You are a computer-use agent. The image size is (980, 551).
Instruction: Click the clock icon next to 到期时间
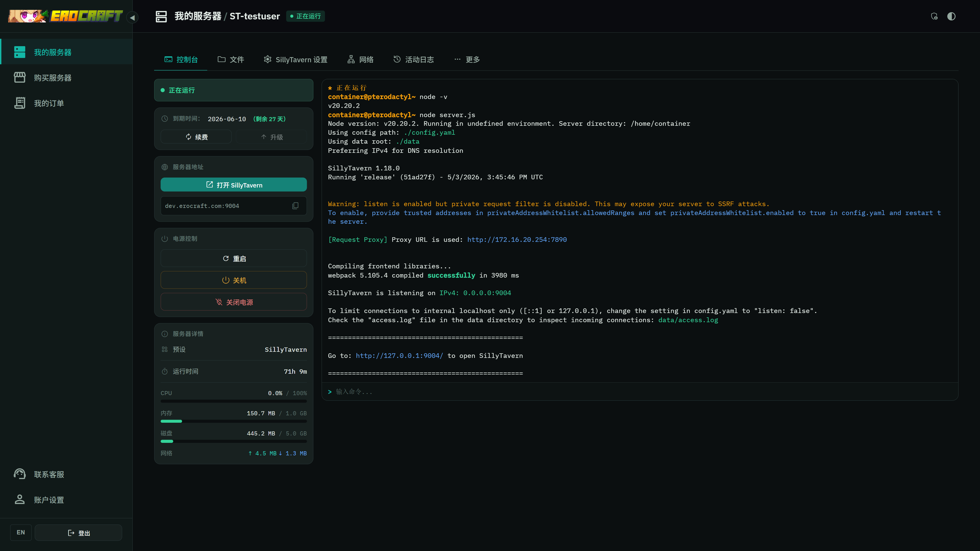tap(165, 119)
